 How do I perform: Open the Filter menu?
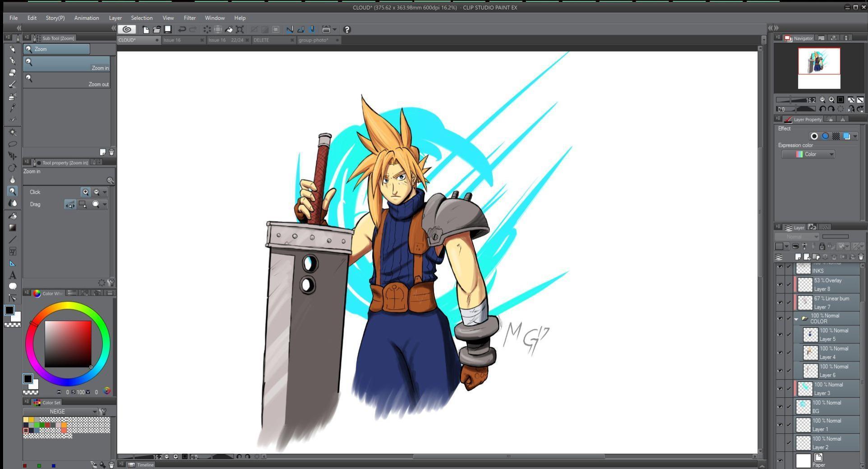point(189,18)
